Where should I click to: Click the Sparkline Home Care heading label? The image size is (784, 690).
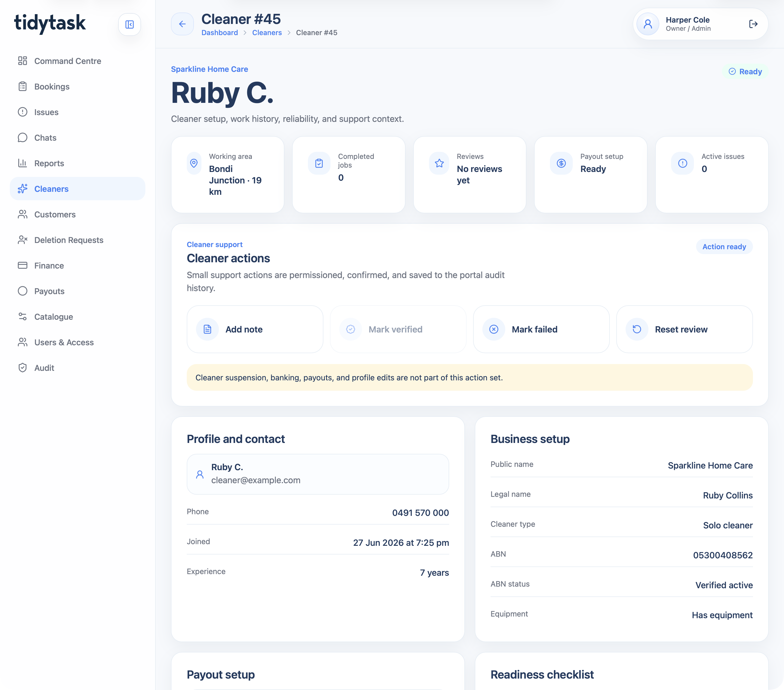209,69
